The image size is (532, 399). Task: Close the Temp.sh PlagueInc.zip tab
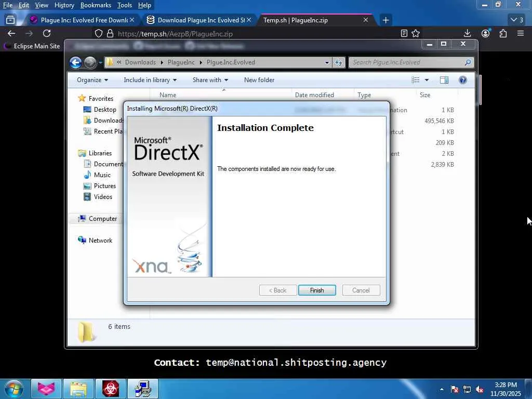[x=365, y=20]
